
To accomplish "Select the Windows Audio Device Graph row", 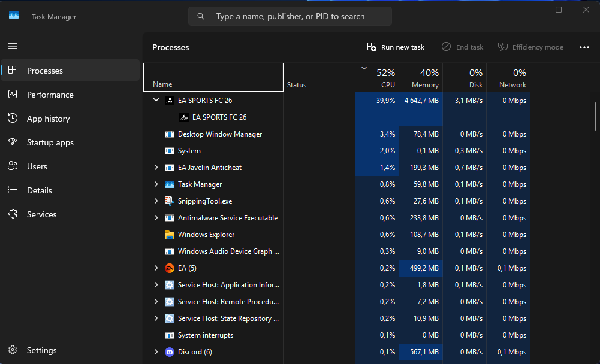I will point(337,251).
